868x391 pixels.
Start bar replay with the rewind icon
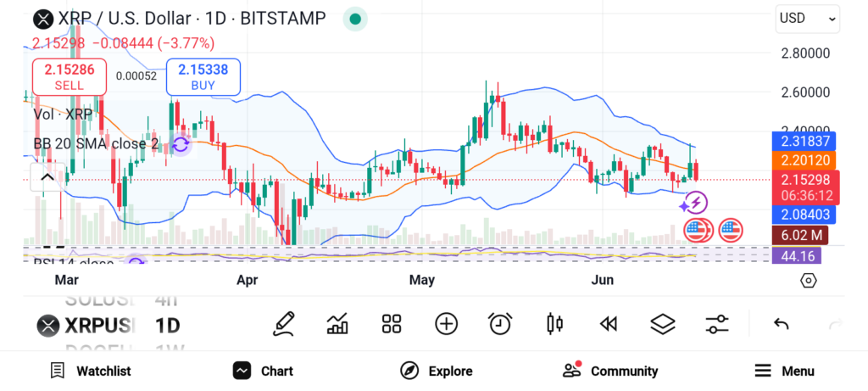(608, 323)
